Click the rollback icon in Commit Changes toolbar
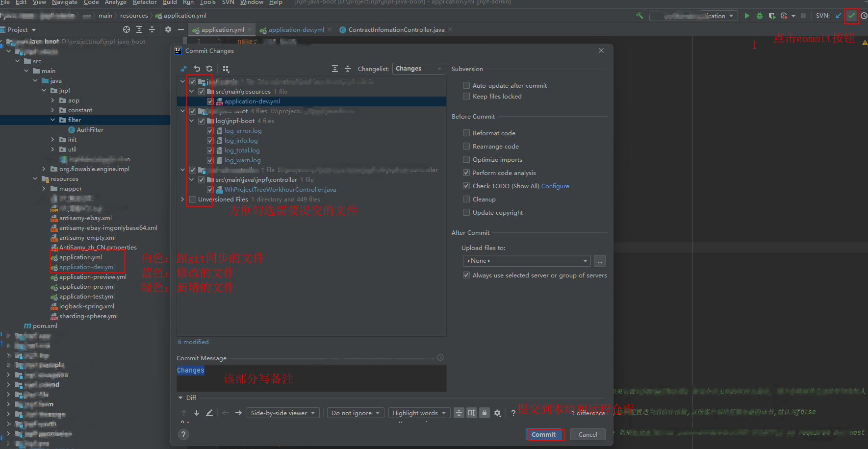Screen dimensions: 868x449 [197, 69]
